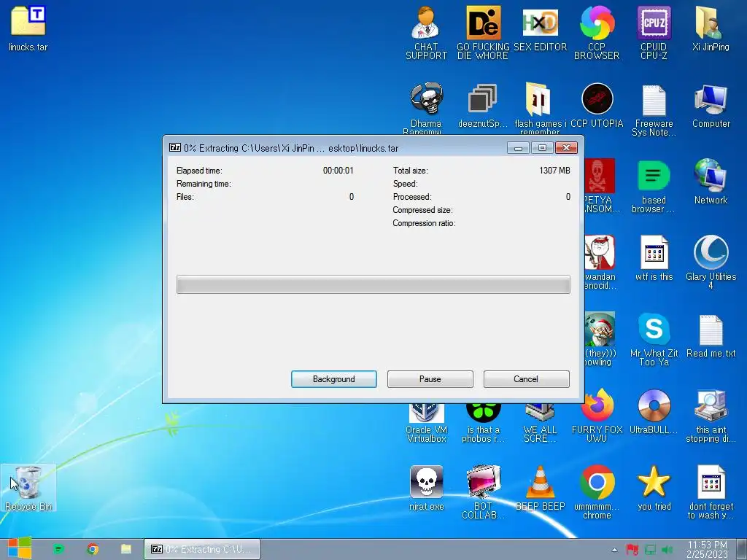Viewport: 747px width, 560px height.
Task: Minimize the 7-Zip extracting window
Action: pos(518,147)
